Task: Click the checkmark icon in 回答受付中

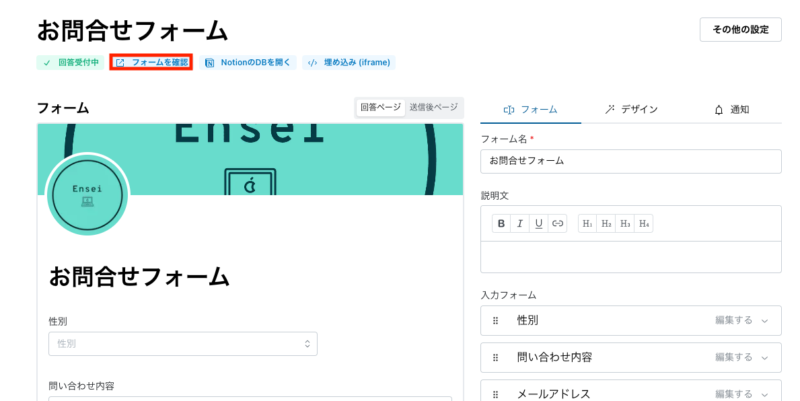Action: pyautogui.click(x=47, y=63)
